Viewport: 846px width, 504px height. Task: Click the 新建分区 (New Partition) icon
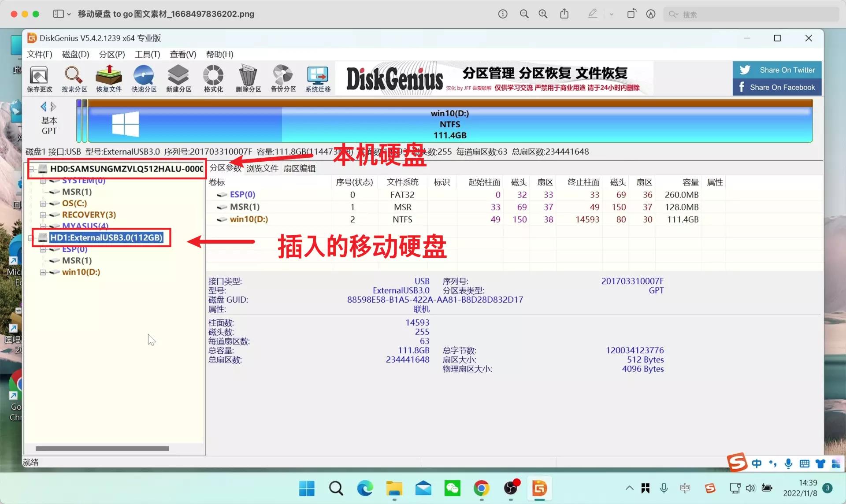tap(178, 78)
